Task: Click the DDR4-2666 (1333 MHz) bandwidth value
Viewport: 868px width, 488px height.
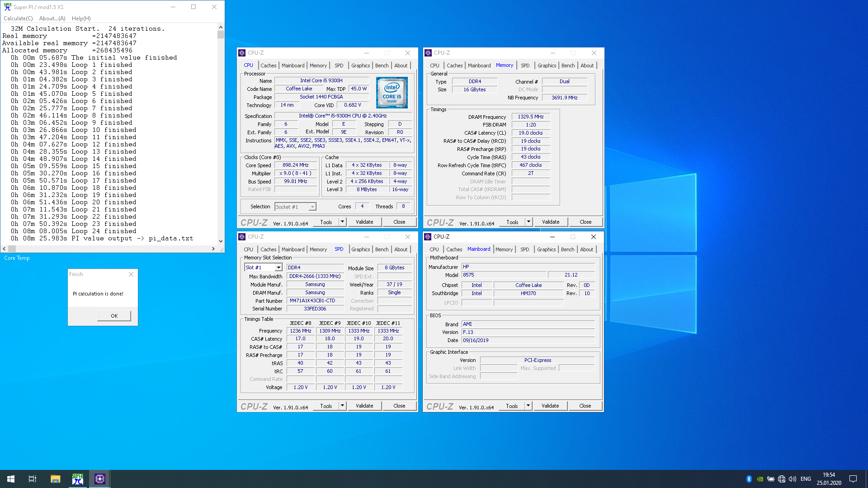Action: [315, 276]
